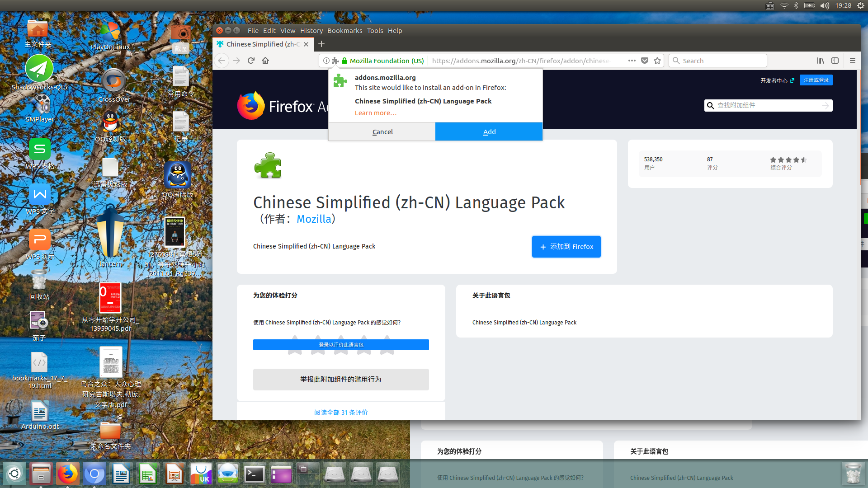The width and height of the screenshot is (868, 488).
Task: Go to the Firefox home page
Action: point(265,61)
